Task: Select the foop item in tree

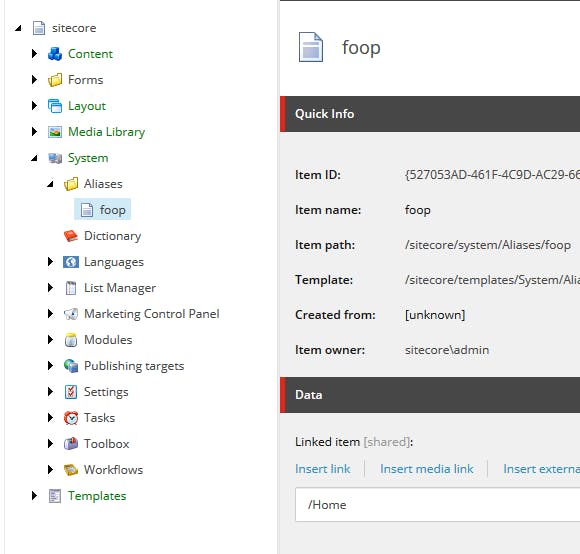Action: pos(102,210)
